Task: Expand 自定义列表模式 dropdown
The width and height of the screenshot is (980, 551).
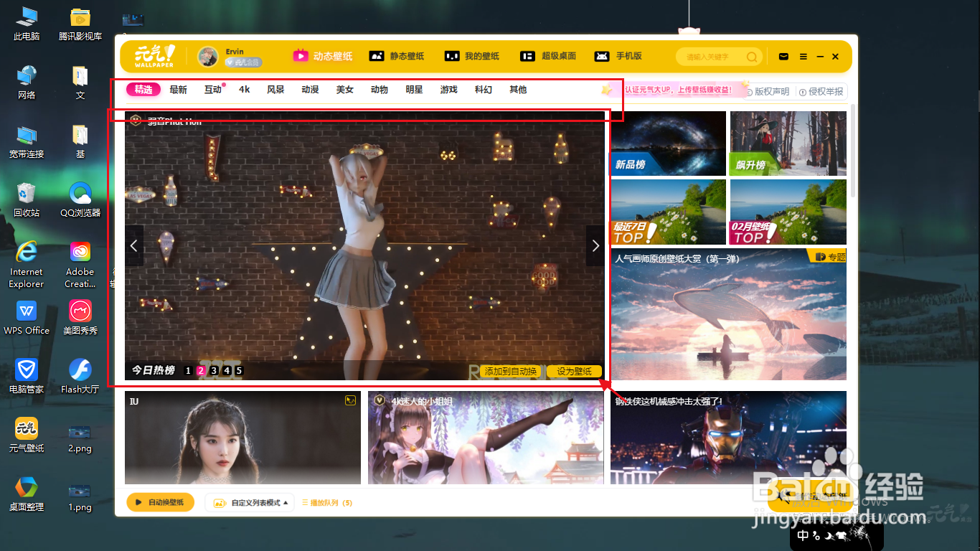Action: (250, 502)
